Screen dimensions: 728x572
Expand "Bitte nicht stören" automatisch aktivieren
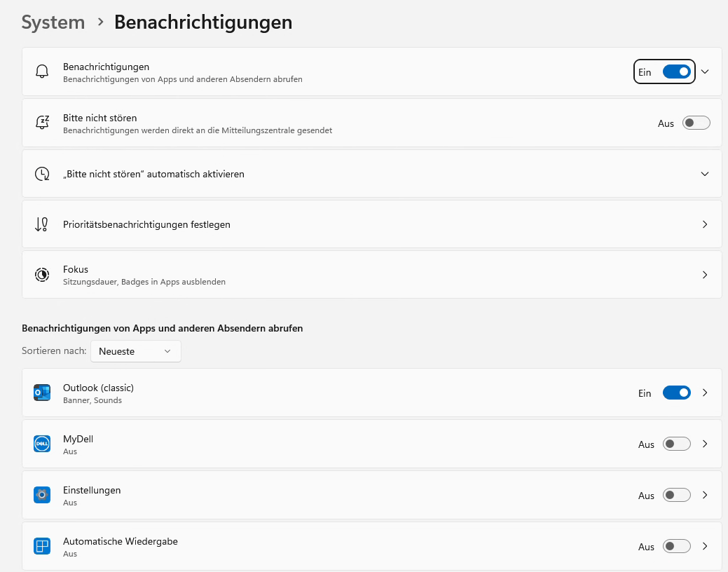[x=705, y=174]
